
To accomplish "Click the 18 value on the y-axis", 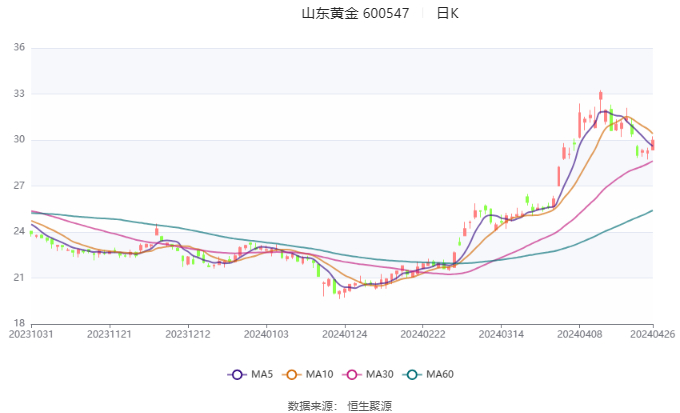I will [19, 323].
